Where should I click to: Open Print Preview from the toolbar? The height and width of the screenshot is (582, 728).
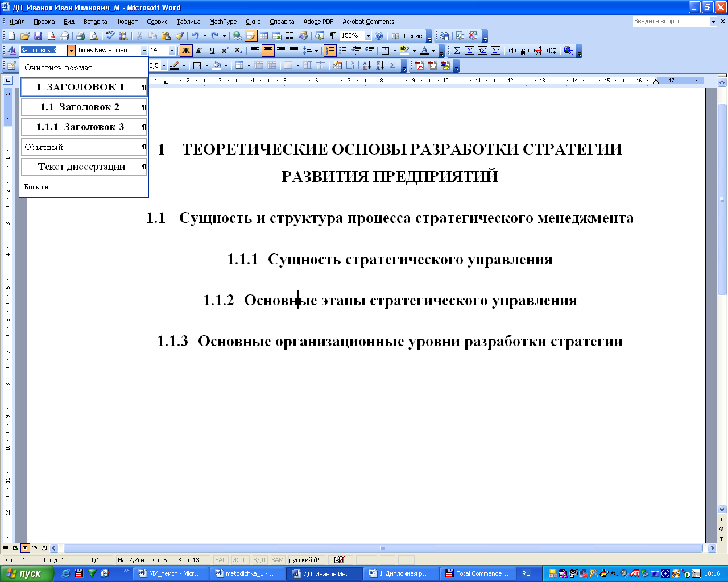click(94, 36)
